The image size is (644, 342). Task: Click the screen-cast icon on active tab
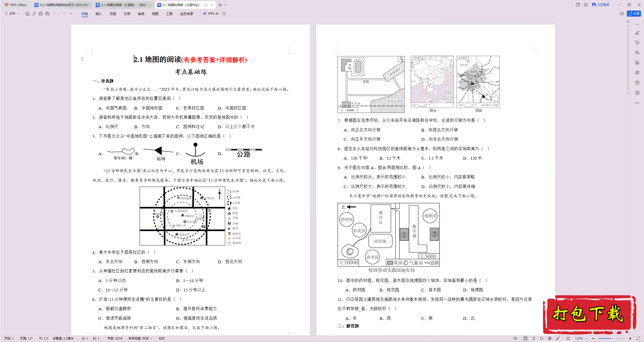(206, 5)
